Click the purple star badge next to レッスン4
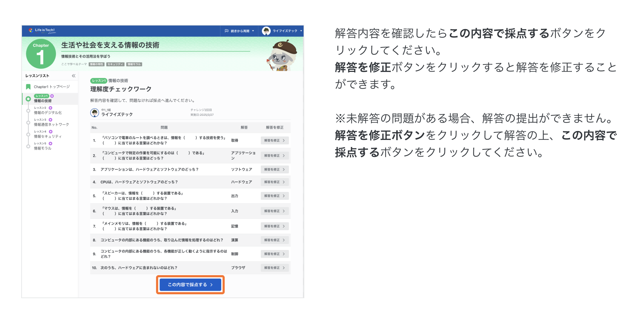Screen dimensions: 644x318 coord(50,131)
